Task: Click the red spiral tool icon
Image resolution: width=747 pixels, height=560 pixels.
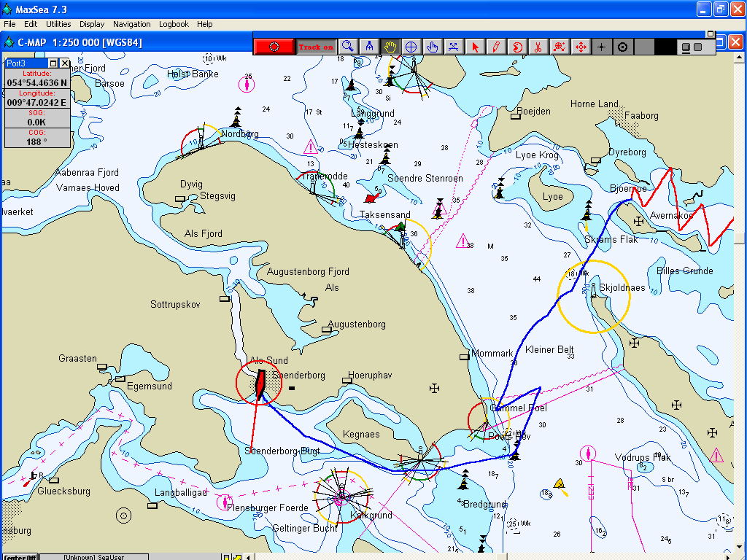Action: coord(517,47)
